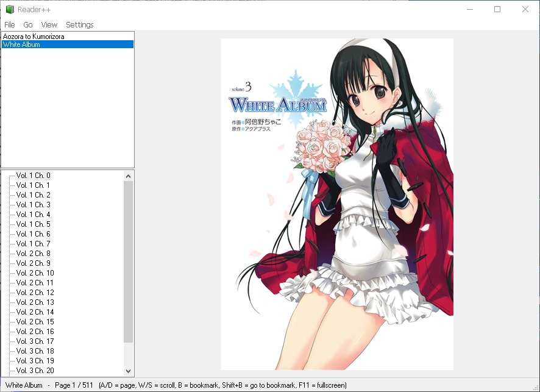Open chapter Vol. 2 Ch. 12

click(35, 293)
